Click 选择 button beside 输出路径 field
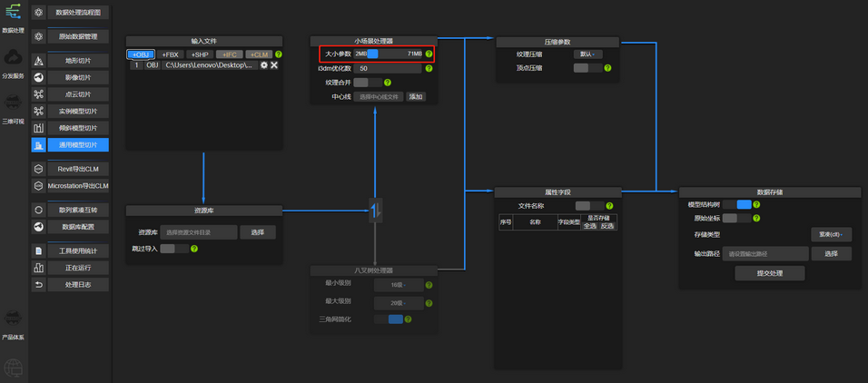Screen dimensions: 868x383 tap(832, 253)
